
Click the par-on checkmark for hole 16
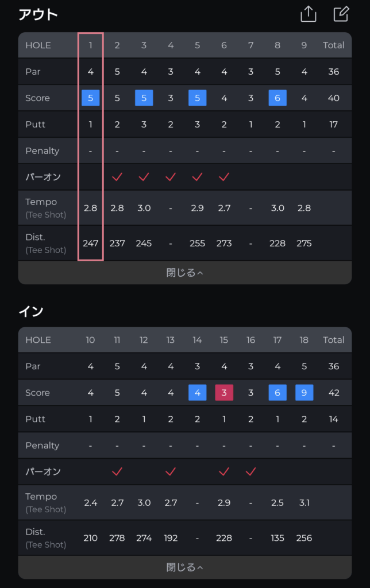250,471
